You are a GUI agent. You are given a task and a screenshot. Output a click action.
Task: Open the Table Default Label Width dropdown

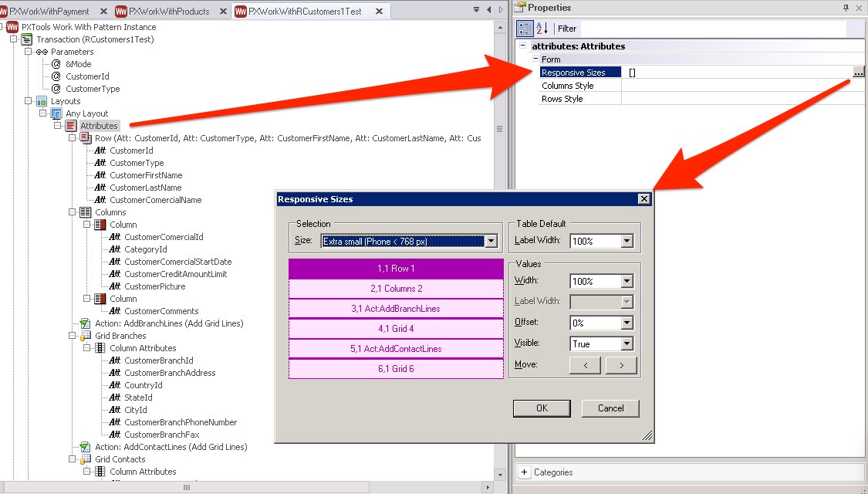click(x=627, y=241)
